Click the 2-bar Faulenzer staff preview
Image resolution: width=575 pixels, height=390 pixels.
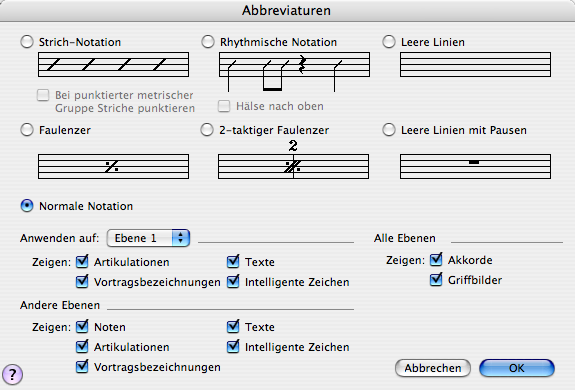(x=293, y=159)
